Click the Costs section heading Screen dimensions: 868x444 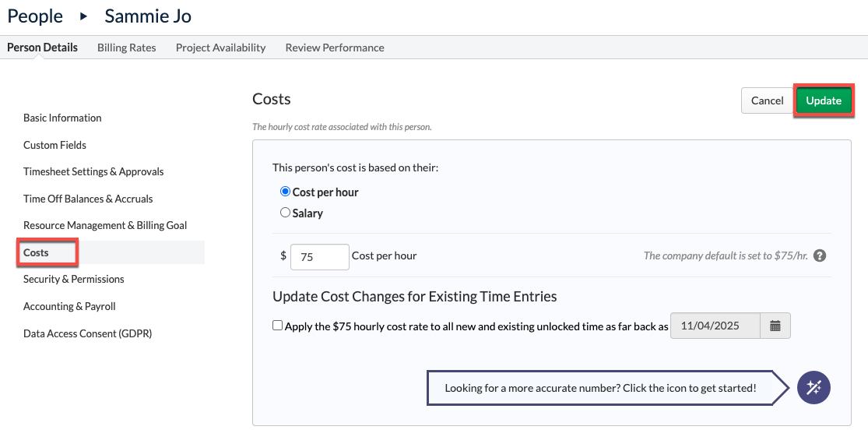click(271, 99)
